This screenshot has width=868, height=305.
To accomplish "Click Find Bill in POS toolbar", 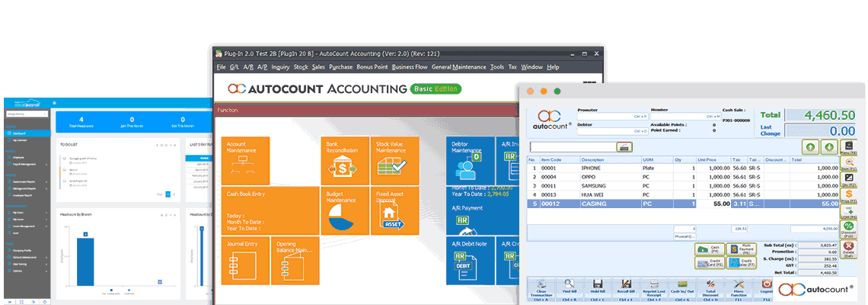I will [x=569, y=290].
